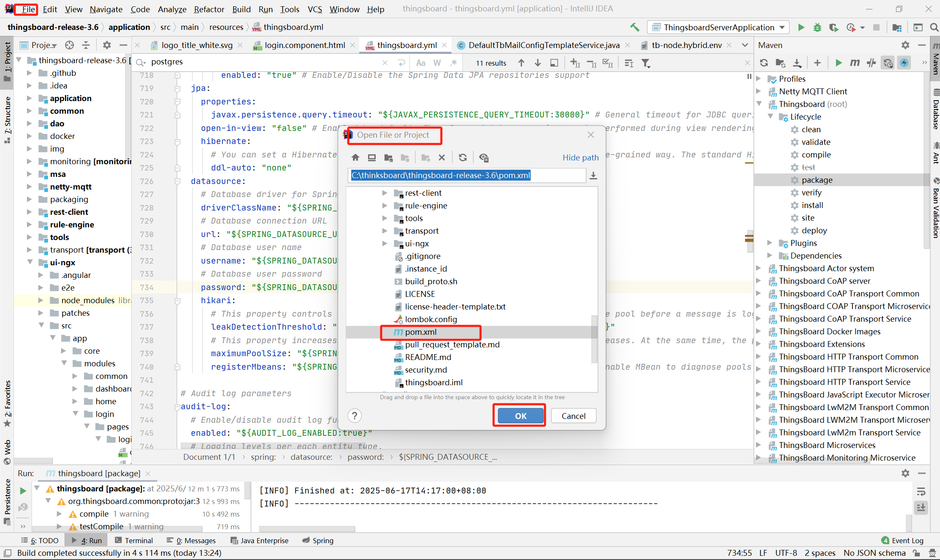
Task: Toggle Offline Mode in Maven toolbar
Action: click(871, 63)
